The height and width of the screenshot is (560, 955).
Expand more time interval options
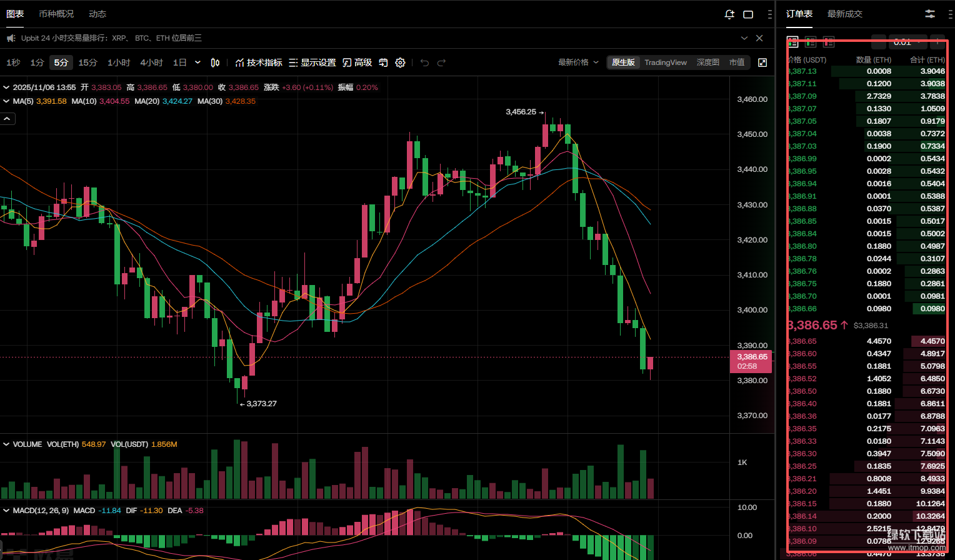198,62
